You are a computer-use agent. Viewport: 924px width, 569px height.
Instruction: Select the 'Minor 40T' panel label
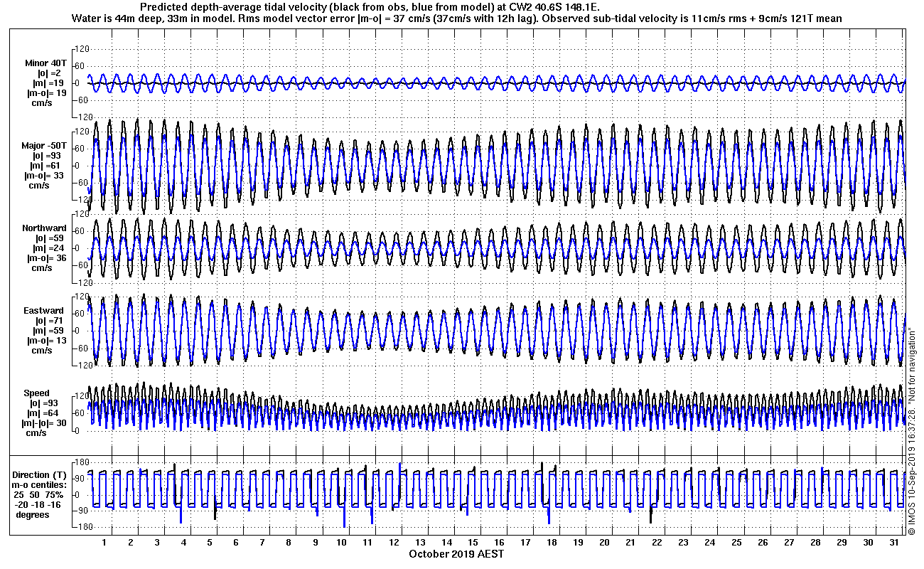click(45, 63)
